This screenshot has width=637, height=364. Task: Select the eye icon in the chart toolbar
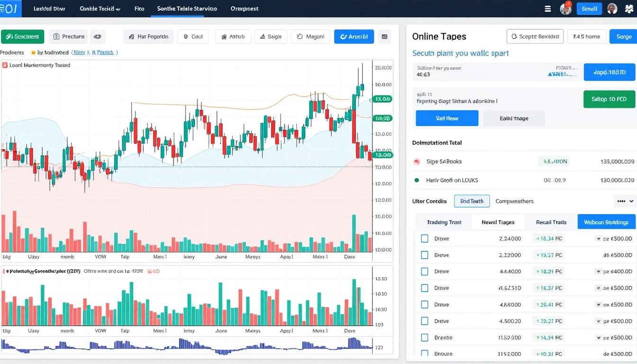(98, 36)
